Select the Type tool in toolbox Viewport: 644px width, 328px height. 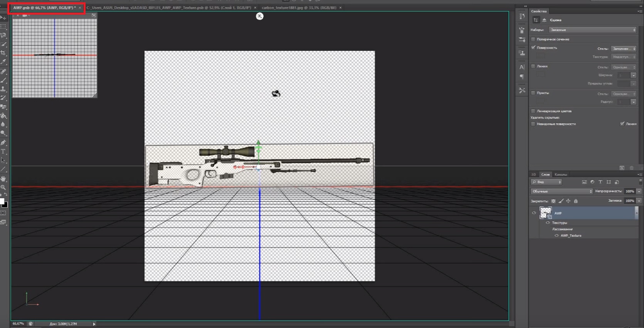coord(3,151)
